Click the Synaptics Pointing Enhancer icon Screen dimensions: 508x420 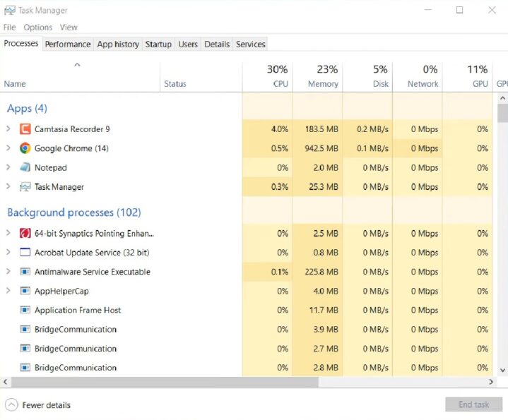click(25, 234)
